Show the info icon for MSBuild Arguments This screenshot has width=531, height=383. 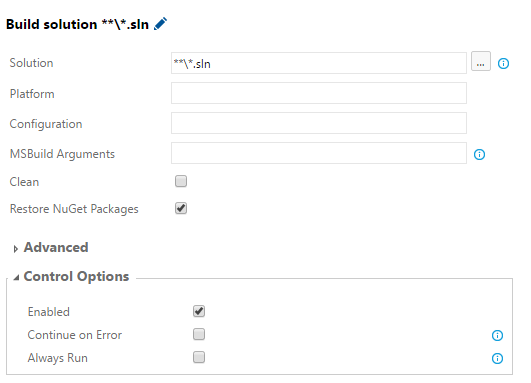[x=479, y=154]
